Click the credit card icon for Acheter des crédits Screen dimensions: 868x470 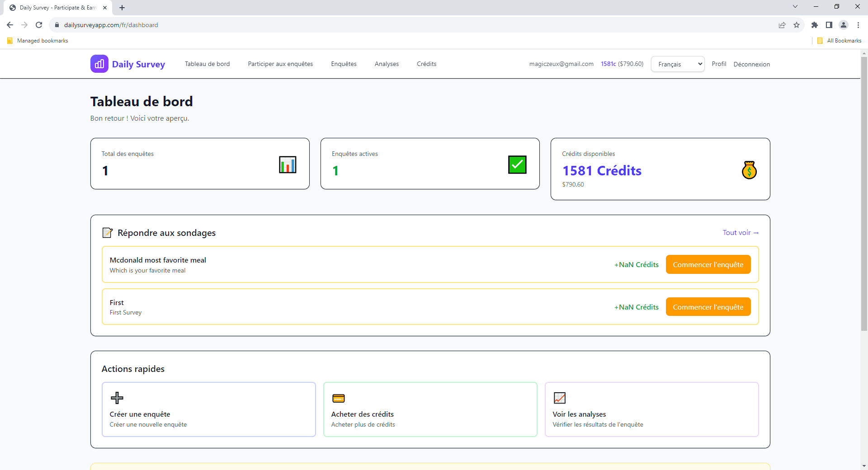click(x=339, y=398)
